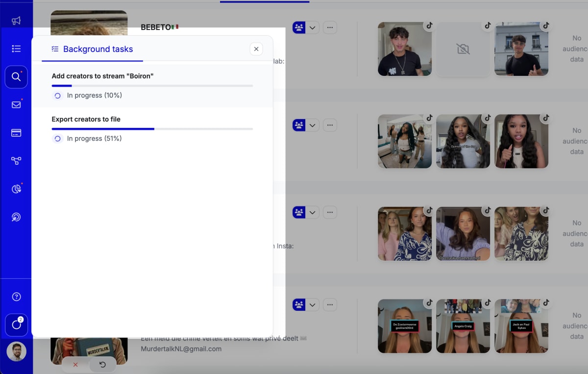The height and width of the screenshot is (374, 588).
Task: Open three-dots menu in MurdertalkNL row
Action: click(x=330, y=305)
